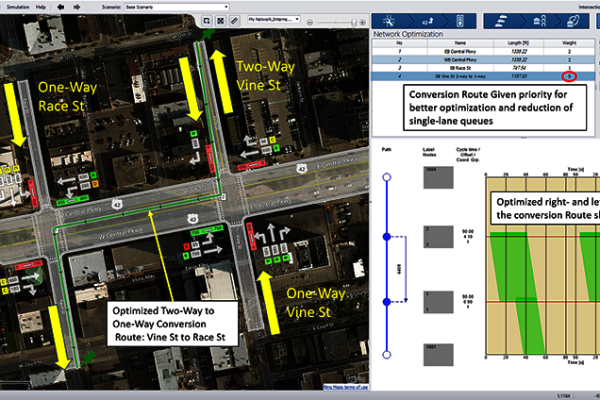Click the Name column header
The width and height of the screenshot is (600, 400).
tap(460, 43)
